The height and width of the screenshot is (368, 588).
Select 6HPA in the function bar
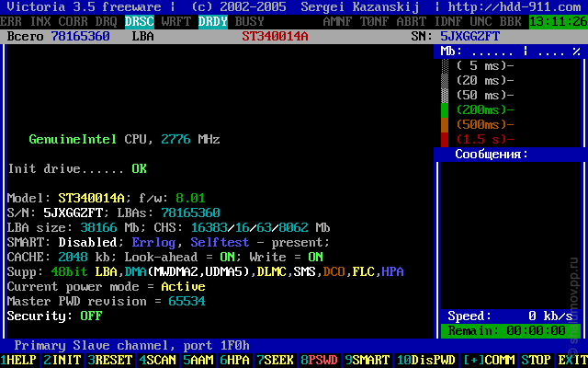point(235,360)
